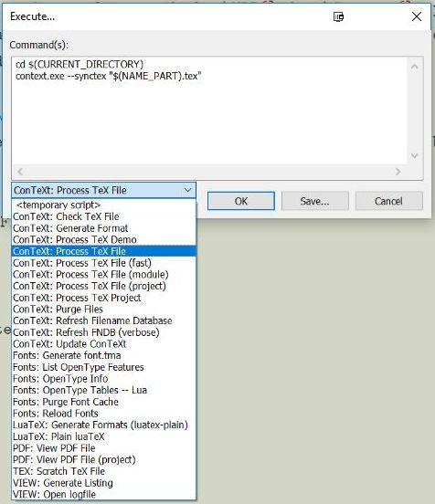Select ConTeXt: Generate Format
Viewport: 435px width, 504px height.
click(103, 228)
